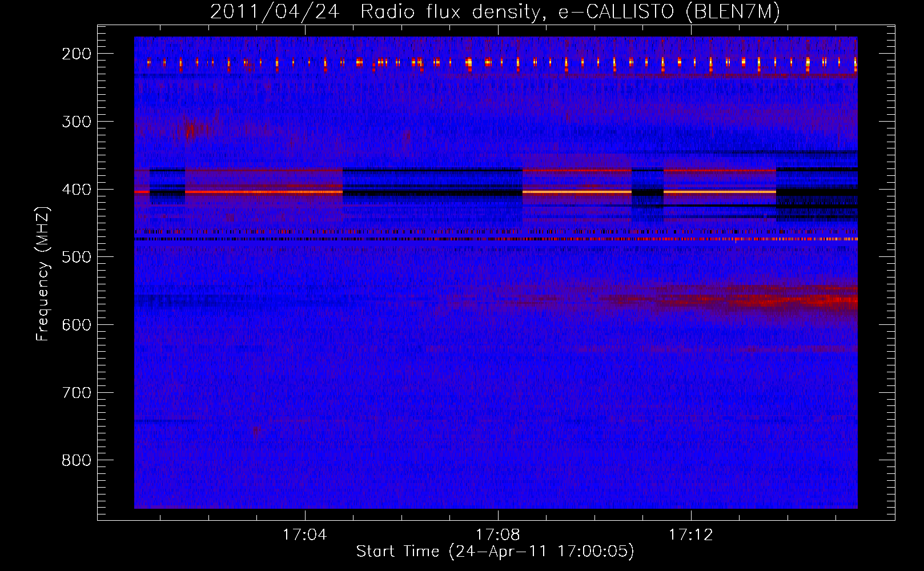The image size is (924, 571).
Task: Click the 'Start Time (24-Apr-11 17:00:05)' label
Action: [495, 551]
